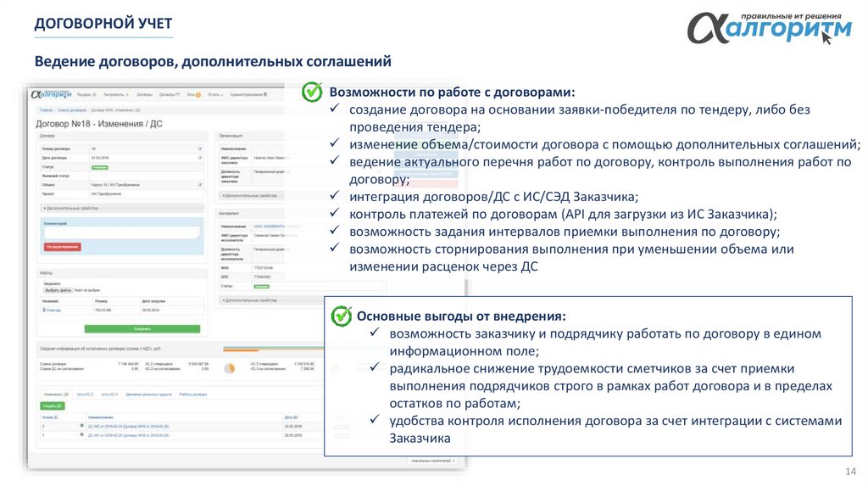Image resolution: width=868 pixels, height=487 pixels.
Task: Click the Договор №18 - Изменения / ДС heading
Action: pyautogui.click(x=99, y=124)
